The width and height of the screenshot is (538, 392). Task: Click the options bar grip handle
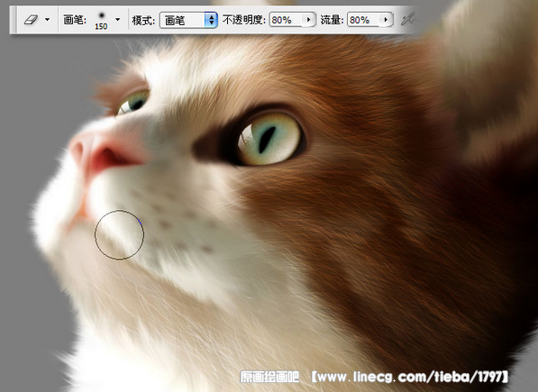pyautogui.click(x=13, y=20)
